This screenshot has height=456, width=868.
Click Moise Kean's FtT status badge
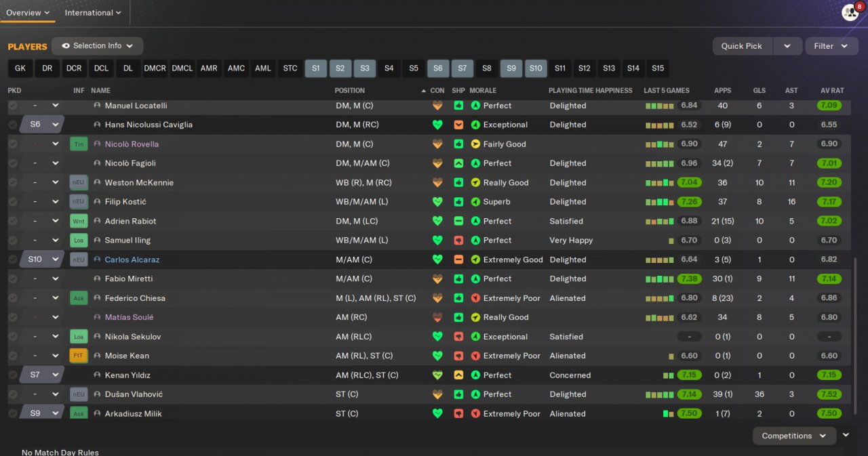click(79, 356)
